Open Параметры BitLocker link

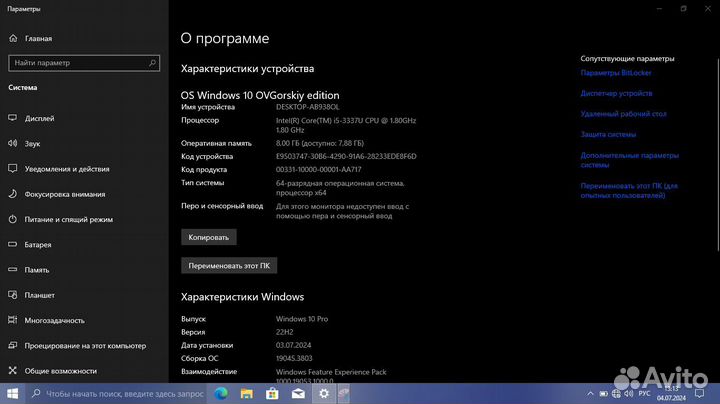pyautogui.click(x=616, y=73)
